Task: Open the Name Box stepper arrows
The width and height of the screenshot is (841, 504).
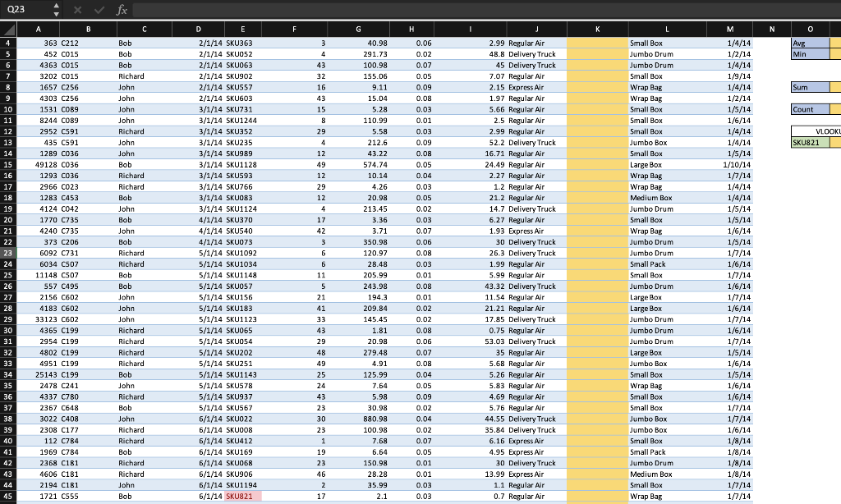Action: tap(56, 10)
